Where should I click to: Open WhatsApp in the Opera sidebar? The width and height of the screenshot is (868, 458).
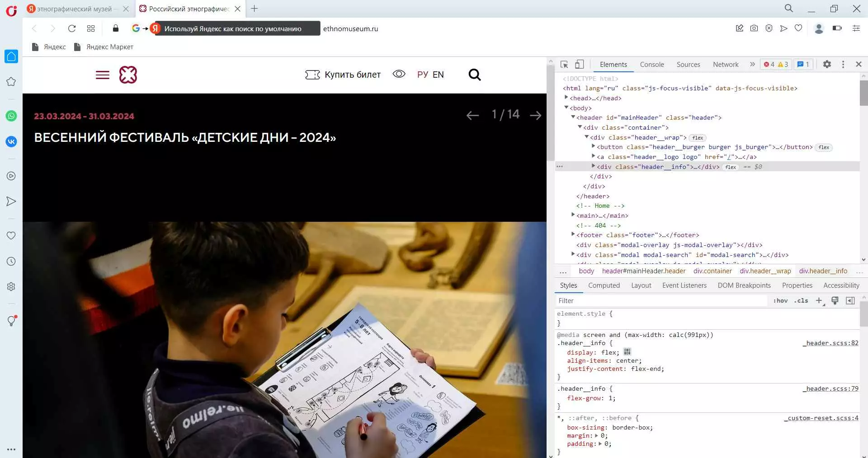click(11, 116)
